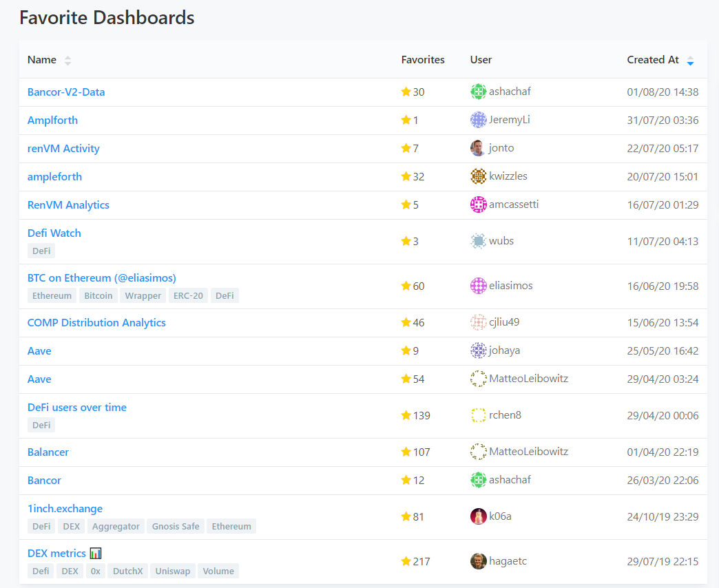Click ashachaf's avatar on the Bancor-V2-Data row
The height and width of the screenshot is (588, 719).
(478, 92)
